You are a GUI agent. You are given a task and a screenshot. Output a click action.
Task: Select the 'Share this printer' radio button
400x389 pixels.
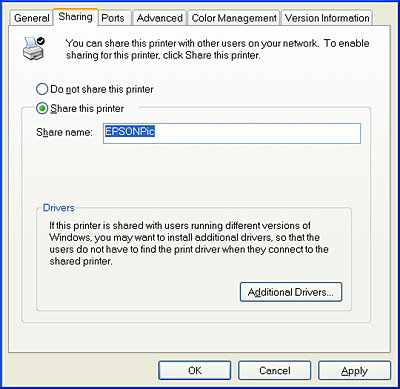(x=42, y=109)
